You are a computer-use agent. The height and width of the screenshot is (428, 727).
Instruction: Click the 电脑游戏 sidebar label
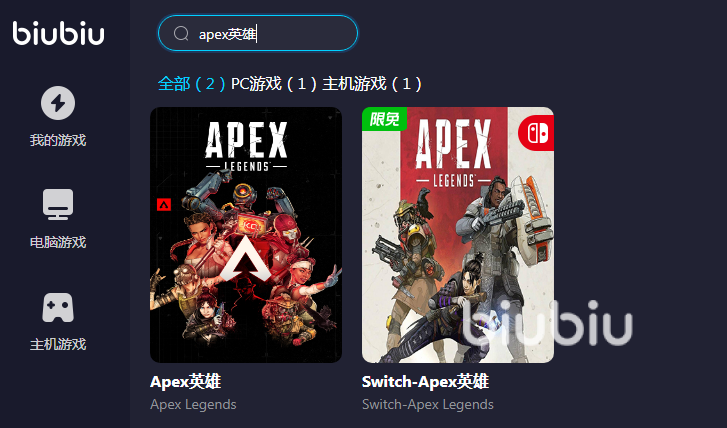point(58,242)
